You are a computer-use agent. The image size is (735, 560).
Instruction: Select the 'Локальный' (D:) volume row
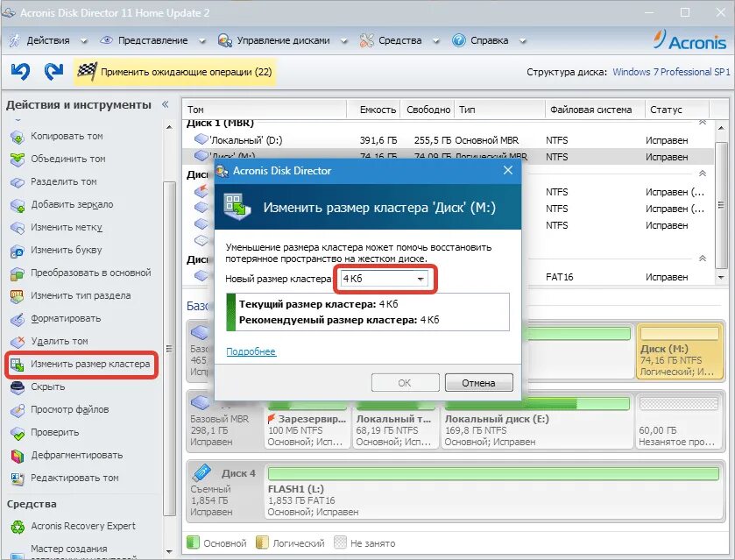coord(448,140)
